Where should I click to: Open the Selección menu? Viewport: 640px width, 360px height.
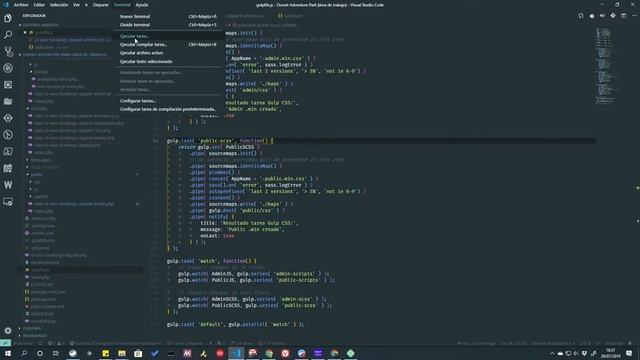coord(59,5)
